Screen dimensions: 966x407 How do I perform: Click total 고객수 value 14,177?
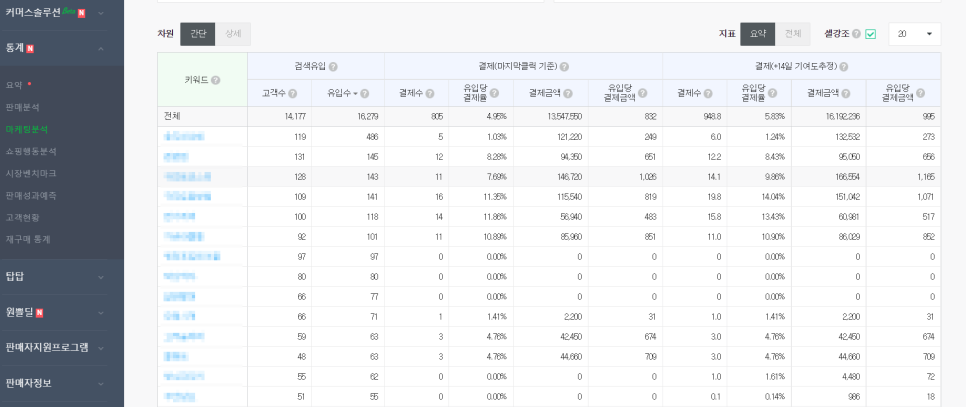coord(294,116)
